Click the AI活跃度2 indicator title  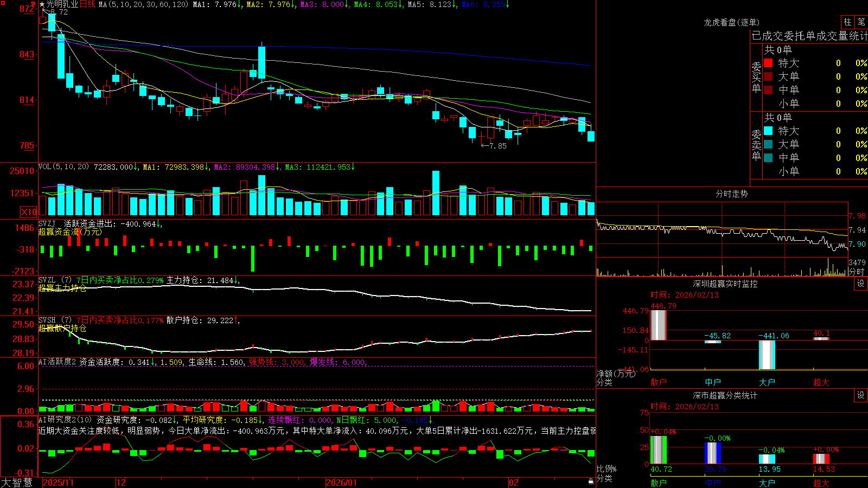58,362
